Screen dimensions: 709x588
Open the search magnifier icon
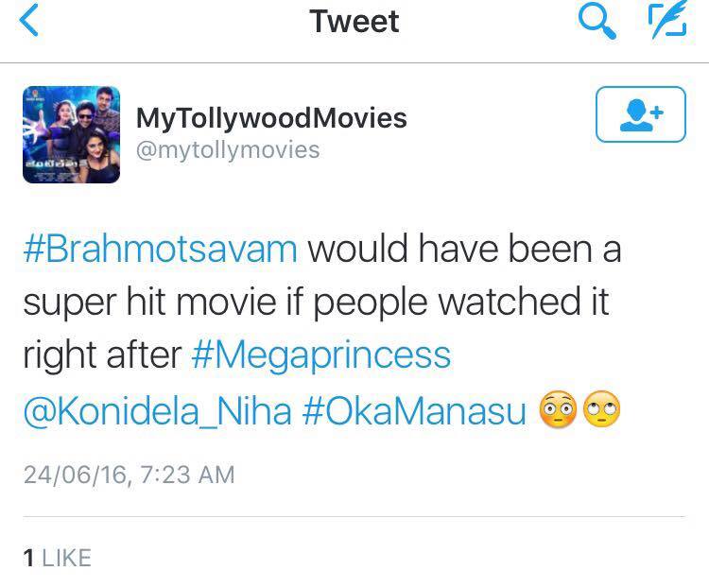tap(597, 21)
